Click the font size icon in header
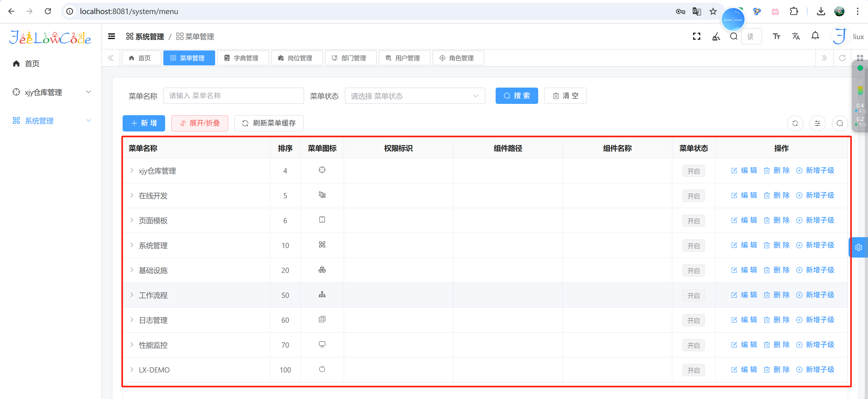 [776, 36]
